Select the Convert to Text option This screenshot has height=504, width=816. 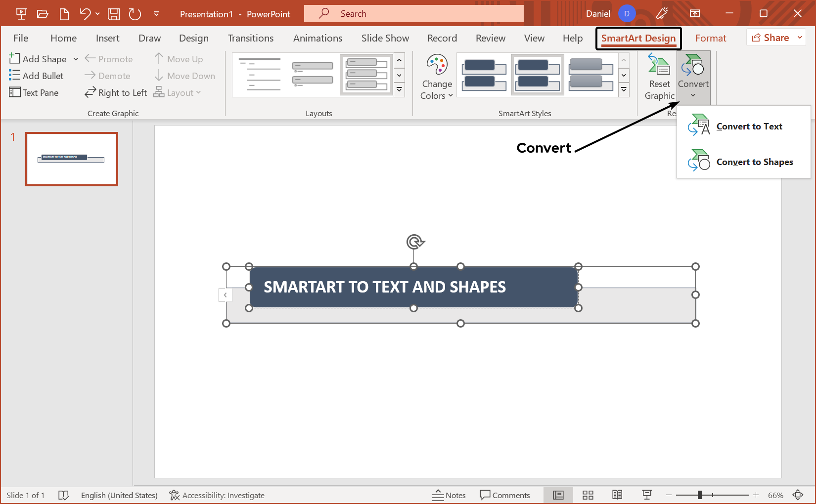point(749,126)
